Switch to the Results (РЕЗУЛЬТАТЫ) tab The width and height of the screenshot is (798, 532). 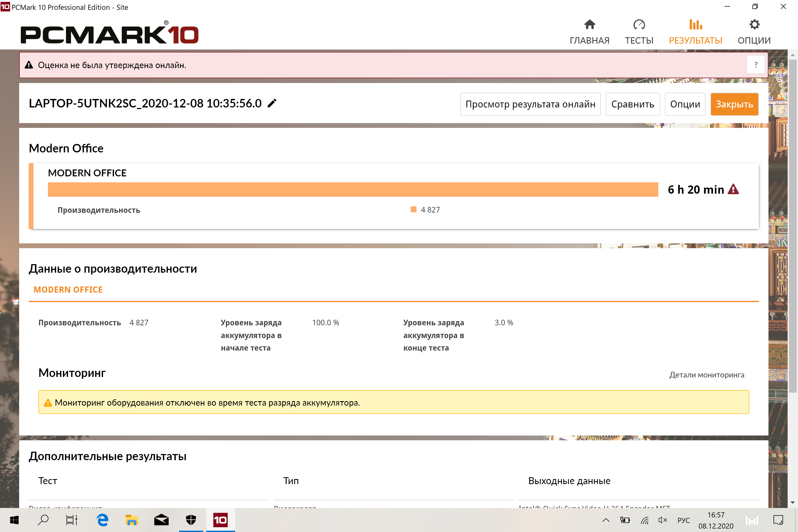click(x=695, y=32)
